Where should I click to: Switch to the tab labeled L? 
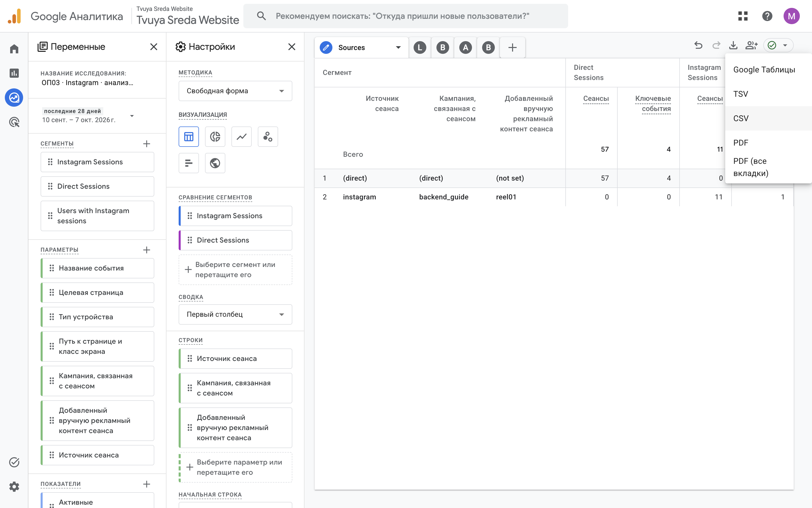pos(420,47)
